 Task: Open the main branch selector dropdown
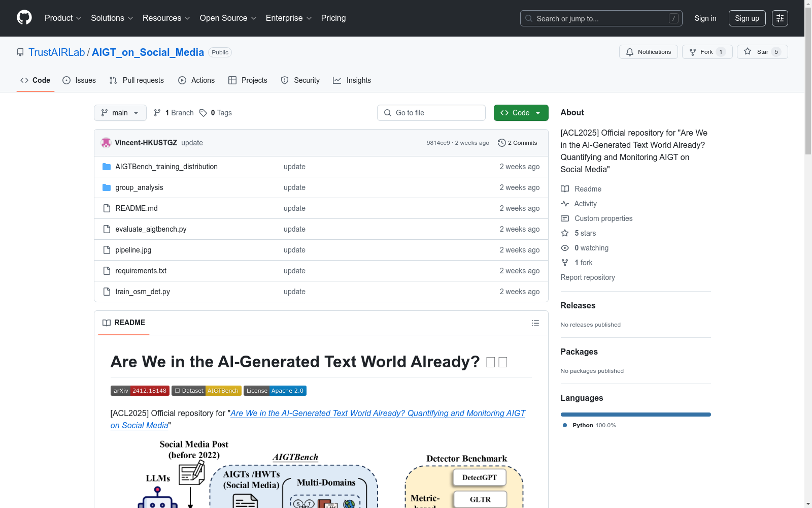coord(120,113)
